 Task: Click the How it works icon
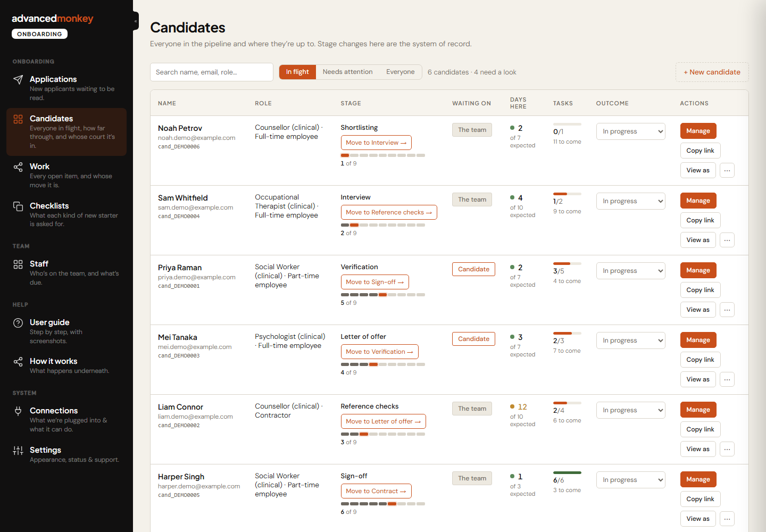[x=18, y=362]
